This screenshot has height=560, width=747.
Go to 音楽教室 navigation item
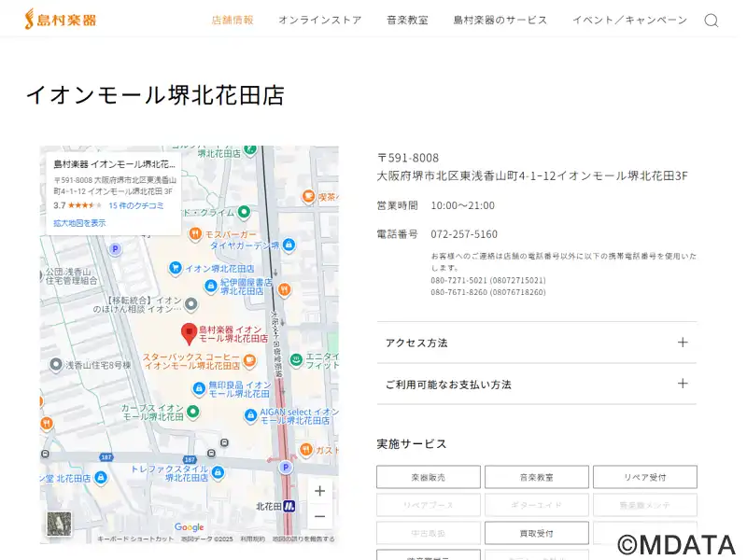(x=407, y=21)
